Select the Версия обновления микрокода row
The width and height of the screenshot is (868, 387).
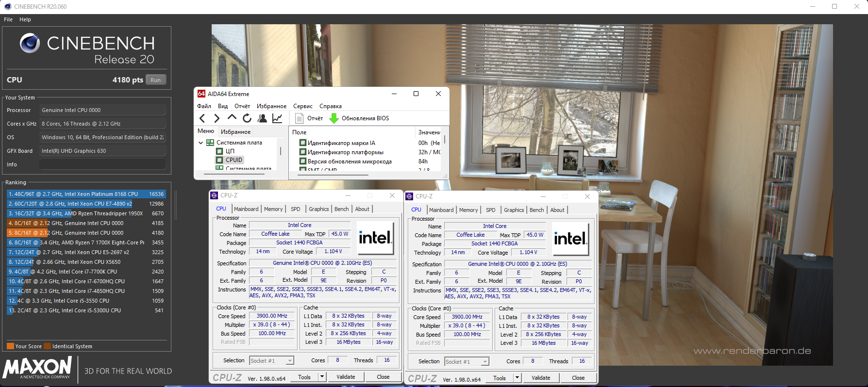click(x=369, y=161)
